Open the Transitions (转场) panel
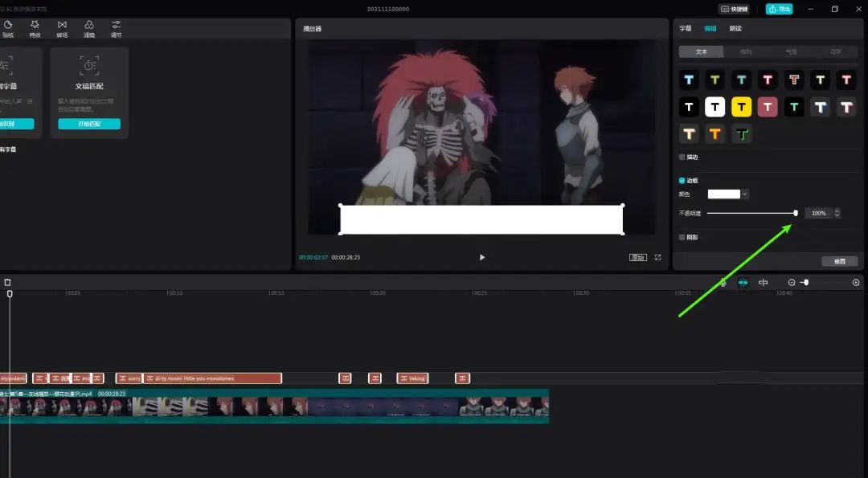Viewport: 868px width, 478px height. coord(62,29)
